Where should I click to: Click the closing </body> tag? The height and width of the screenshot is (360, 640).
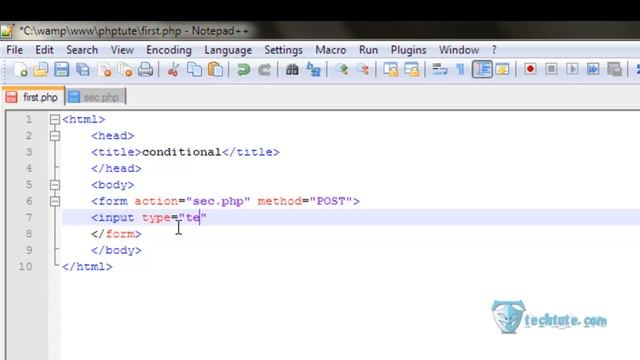pos(116,250)
